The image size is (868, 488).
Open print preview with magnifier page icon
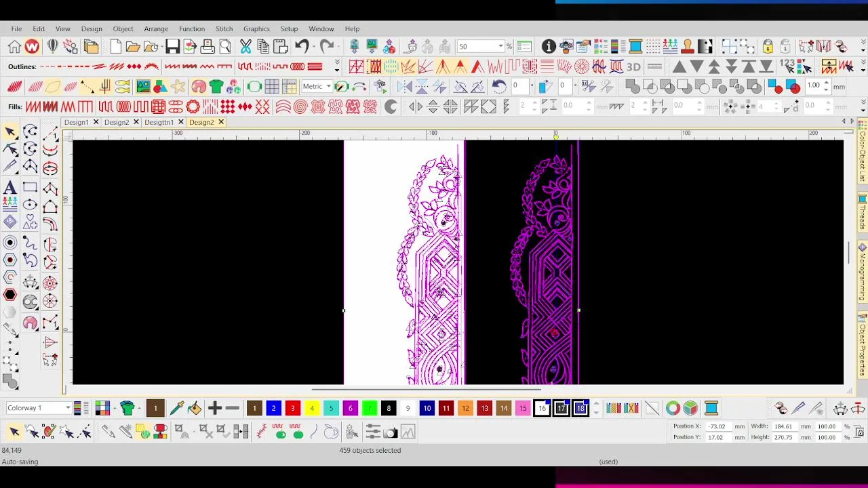(x=225, y=46)
